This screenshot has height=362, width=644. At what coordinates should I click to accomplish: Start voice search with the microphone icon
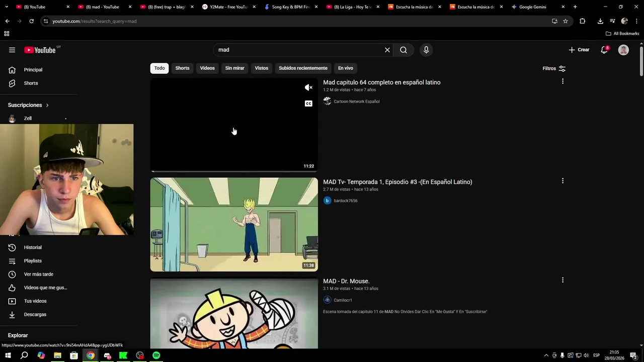click(x=426, y=50)
